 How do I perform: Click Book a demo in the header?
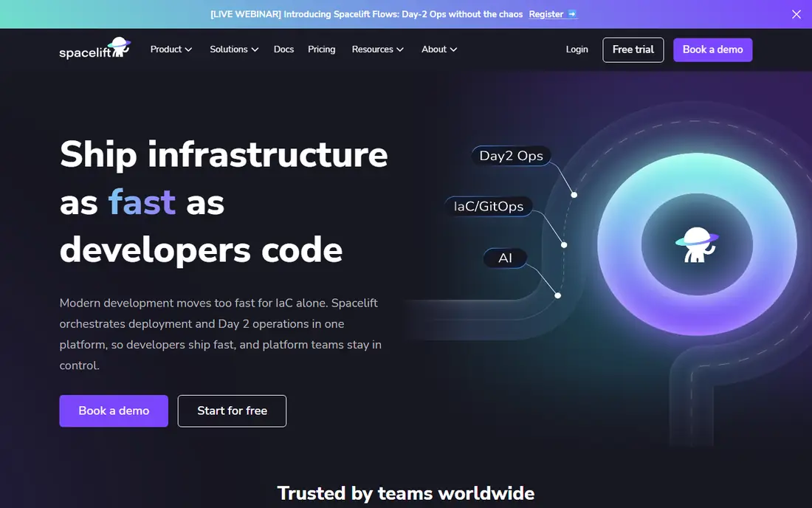pyautogui.click(x=712, y=49)
